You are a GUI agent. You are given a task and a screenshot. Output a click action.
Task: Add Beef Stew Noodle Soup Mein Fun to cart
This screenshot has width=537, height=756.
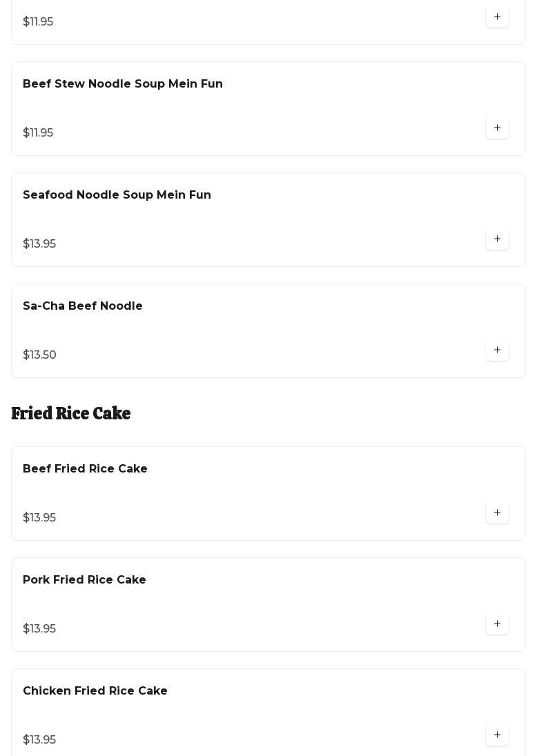pos(497,128)
